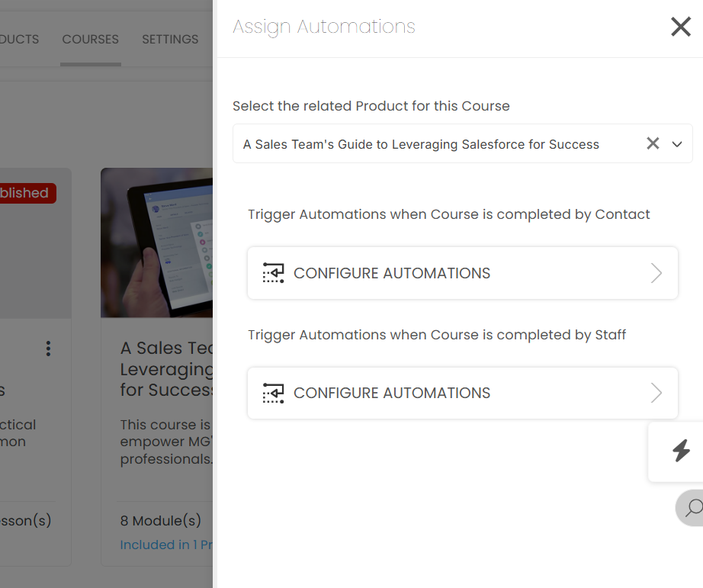
Task: Open Configure Automations for Staff completion
Action: coord(392,393)
